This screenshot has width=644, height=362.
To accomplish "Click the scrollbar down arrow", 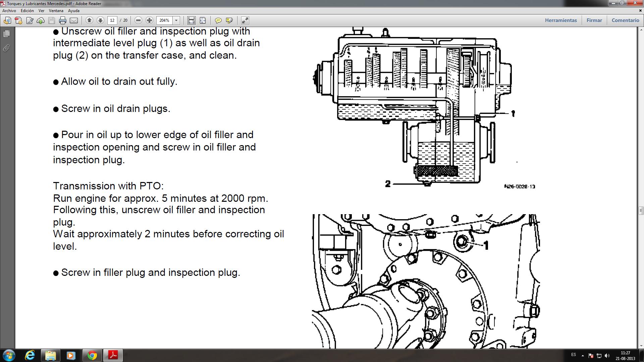I will 641,345.
